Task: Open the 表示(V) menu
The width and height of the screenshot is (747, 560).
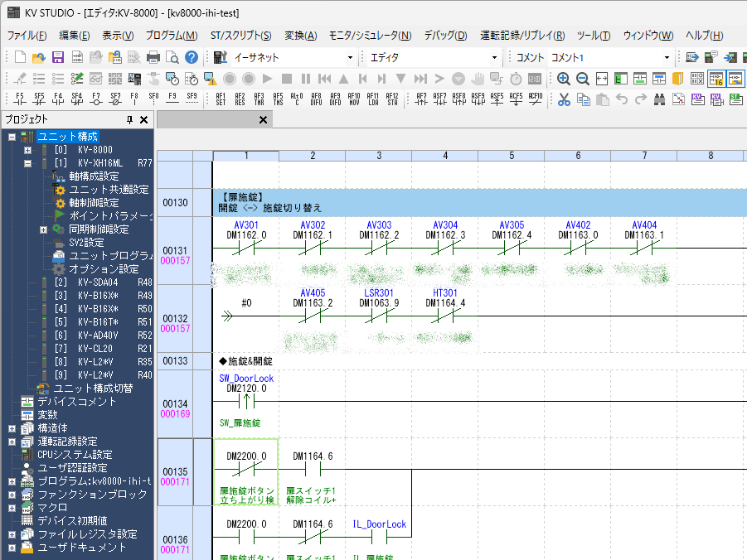Action: (118, 36)
